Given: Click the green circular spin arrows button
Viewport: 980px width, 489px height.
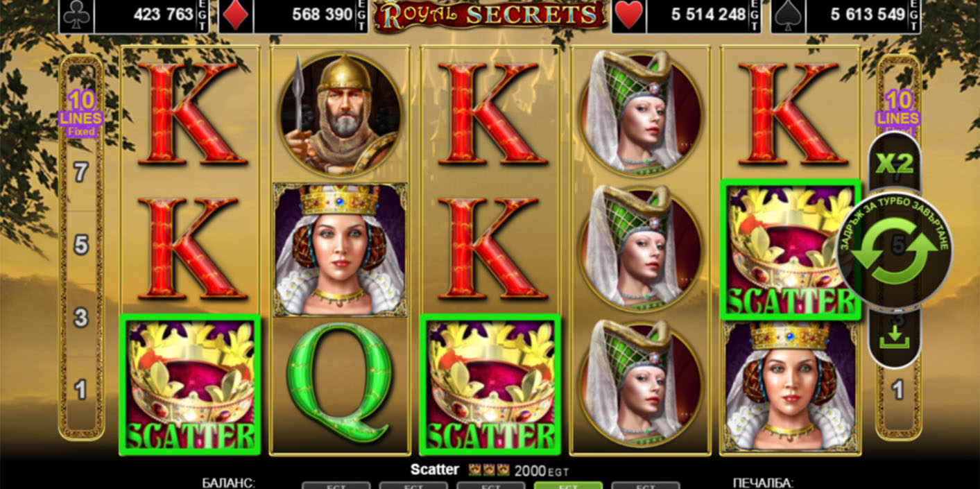Looking at the screenshot, I should (x=895, y=250).
